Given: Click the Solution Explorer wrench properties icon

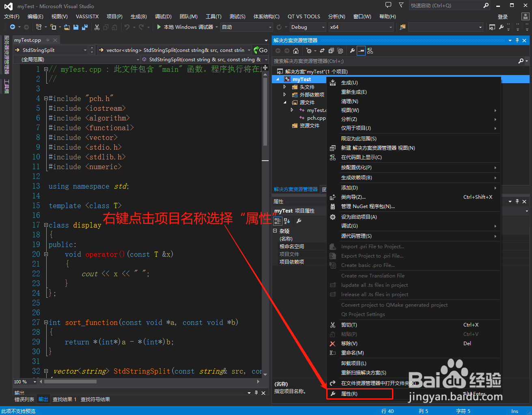Looking at the screenshot, I should click(x=352, y=51).
